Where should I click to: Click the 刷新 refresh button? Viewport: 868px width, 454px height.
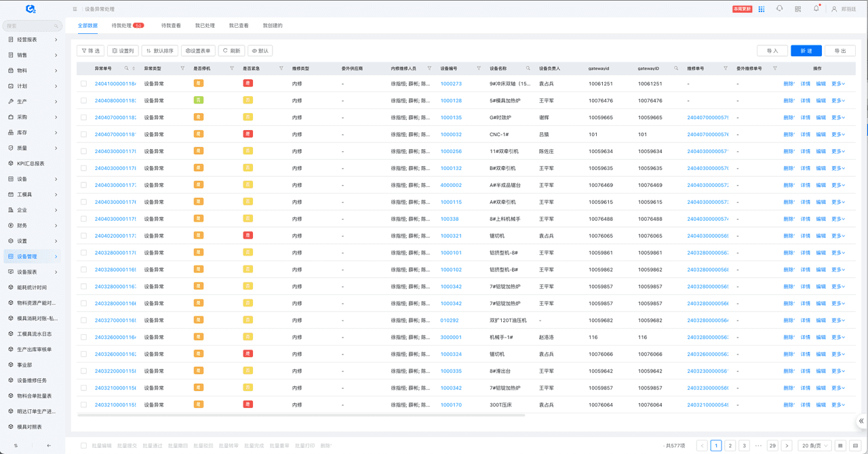[x=231, y=51]
